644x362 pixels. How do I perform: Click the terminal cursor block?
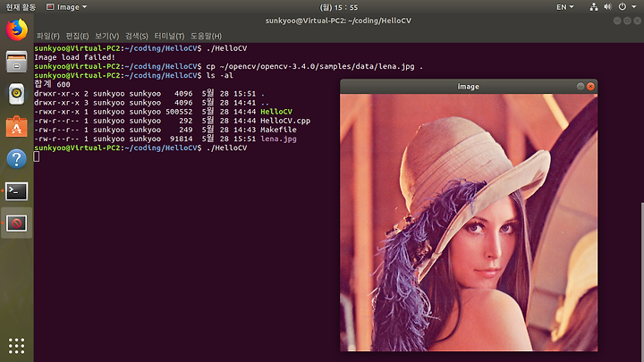37,156
